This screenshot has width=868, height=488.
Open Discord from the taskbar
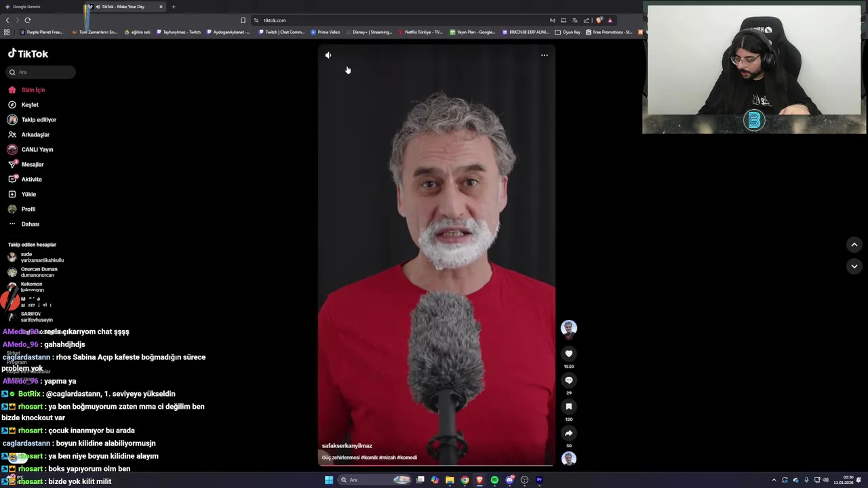[509, 480]
